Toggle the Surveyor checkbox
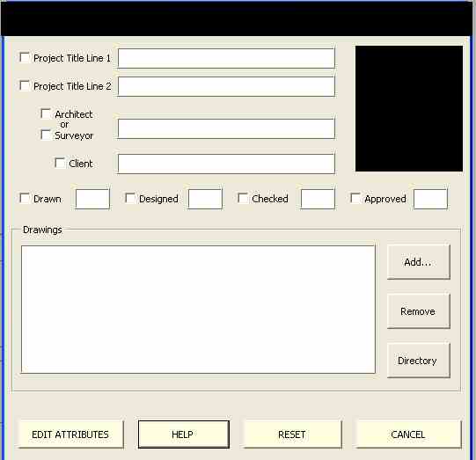476x460 pixels. click(46, 135)
